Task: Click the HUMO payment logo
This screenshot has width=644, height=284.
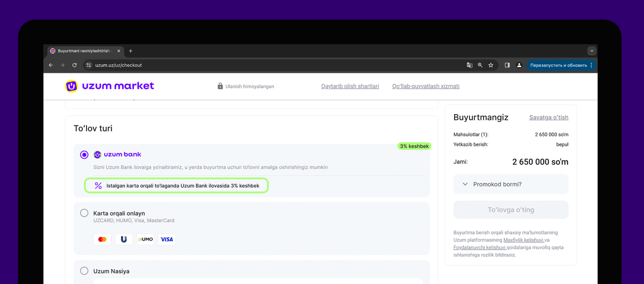Action: click(x=145, y=239)
